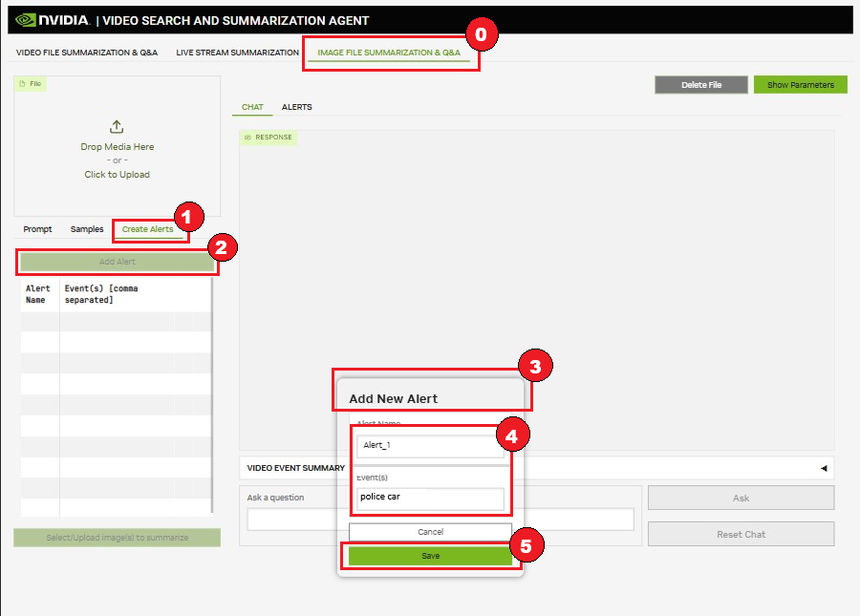Open the Samples tab

point(86,229)
